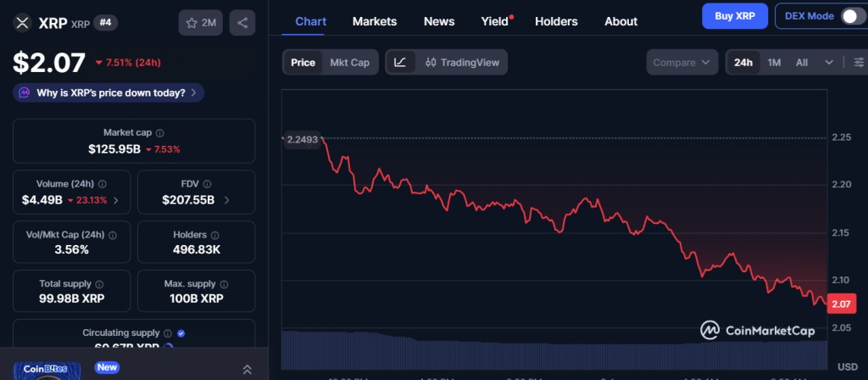Image resolution: width=868 pixels, height=380 pixels.
Task: Switch to the About tab
Action: pyautogui.click(x=620, y=21)
